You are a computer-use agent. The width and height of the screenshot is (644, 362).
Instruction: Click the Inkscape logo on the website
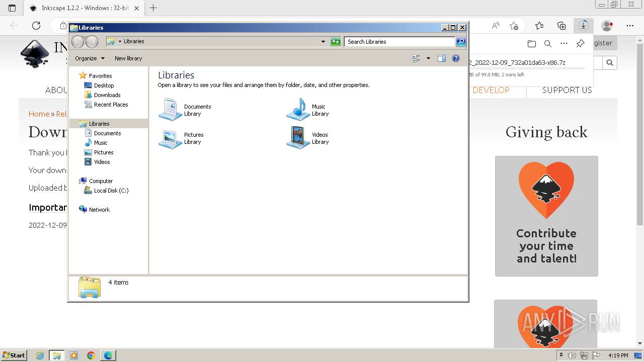coord(35,53)
